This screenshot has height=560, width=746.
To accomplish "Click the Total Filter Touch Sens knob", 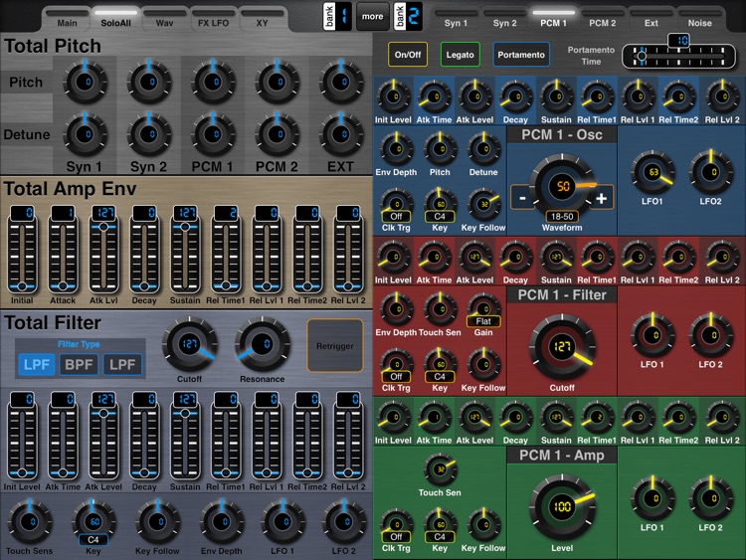I will (x=31, y=522).
